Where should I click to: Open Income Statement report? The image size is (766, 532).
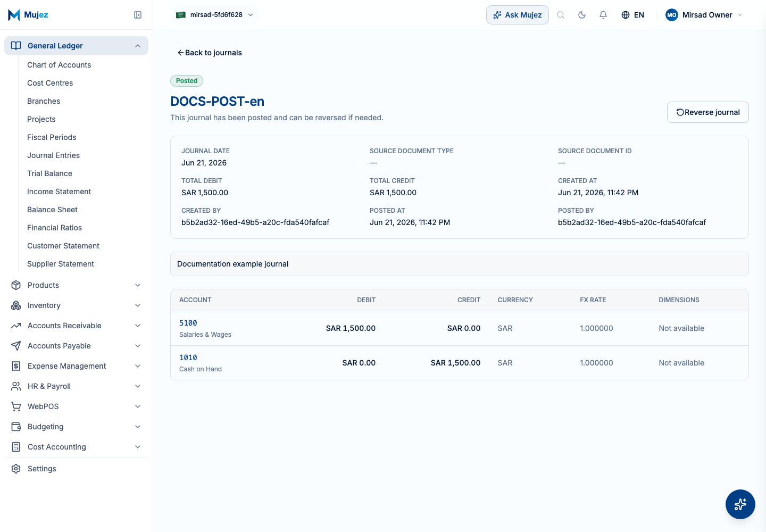pyautogui.click(x=59, y=192)
